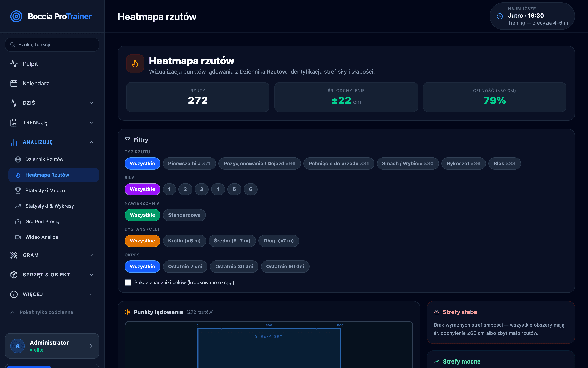Filter by Smash / Wybicie ×30
The image size is (588, 368).
pyautogui.click(x=408, y=164)
